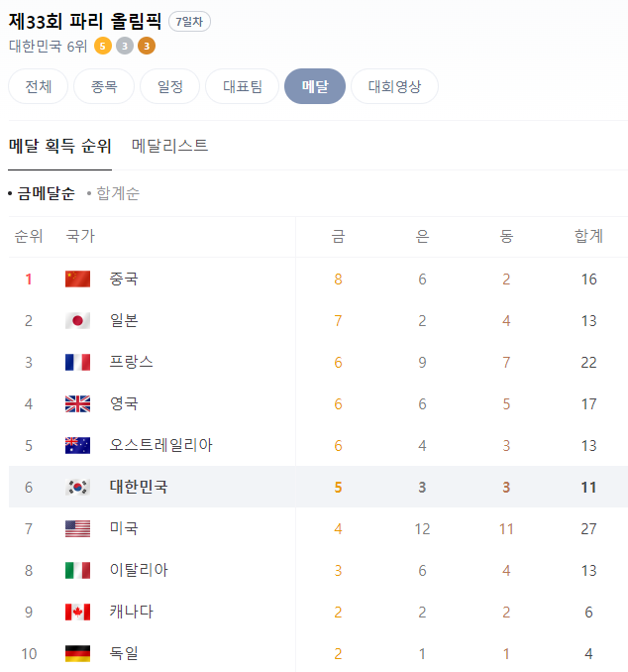The width and height of the screenshot is (628, 672).
Task: Click the 전체 category button
Action: click(x=38, y=86)
